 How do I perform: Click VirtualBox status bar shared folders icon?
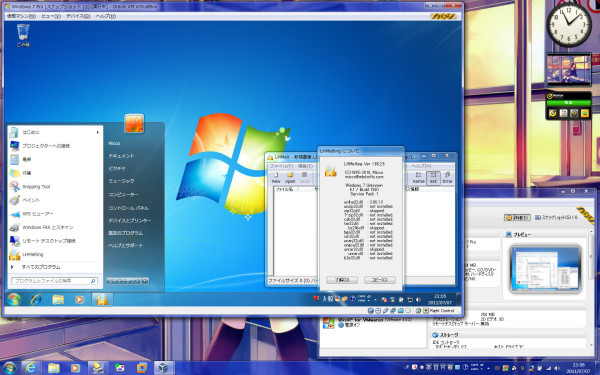click(x=401, y=311)
